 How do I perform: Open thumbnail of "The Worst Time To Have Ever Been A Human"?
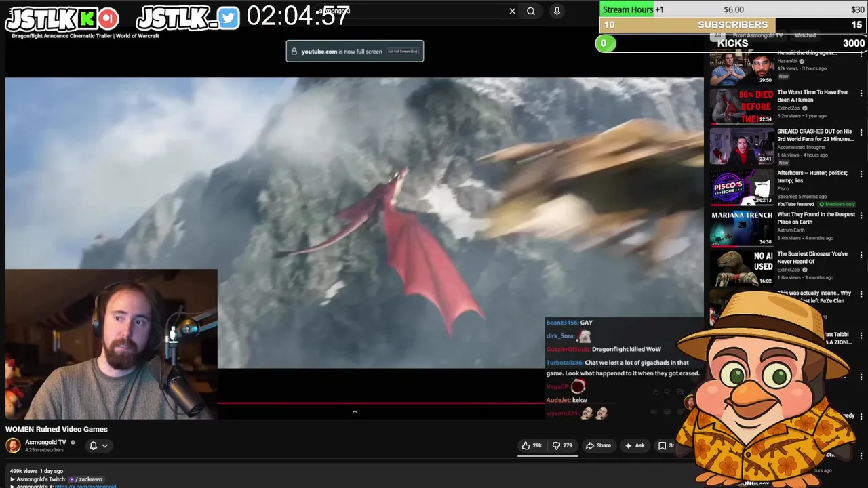point(741,106)
